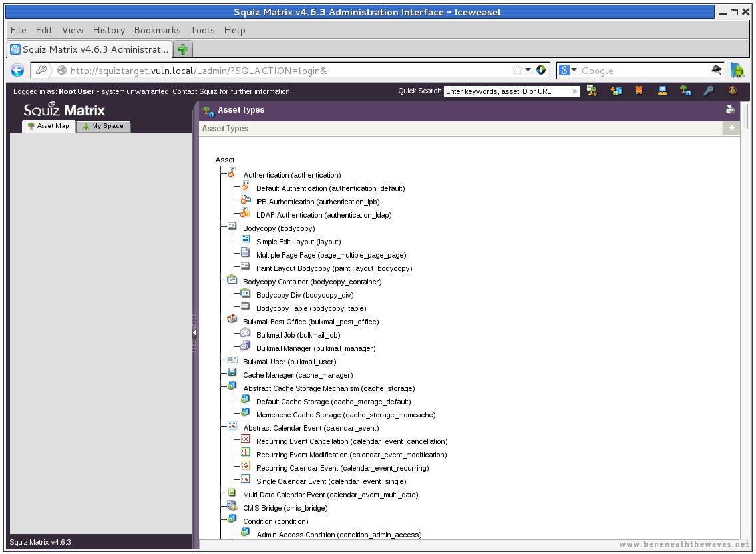Click the Recurring Event Cancellation icon

(x=246, y=439)
